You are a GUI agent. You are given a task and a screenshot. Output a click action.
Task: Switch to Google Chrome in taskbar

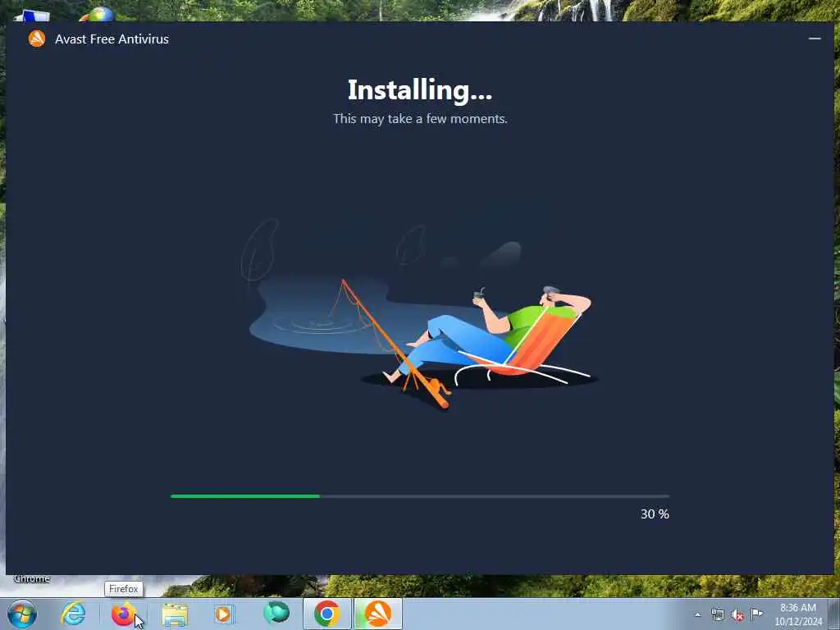pyautogui.click(x=326, y=614)
